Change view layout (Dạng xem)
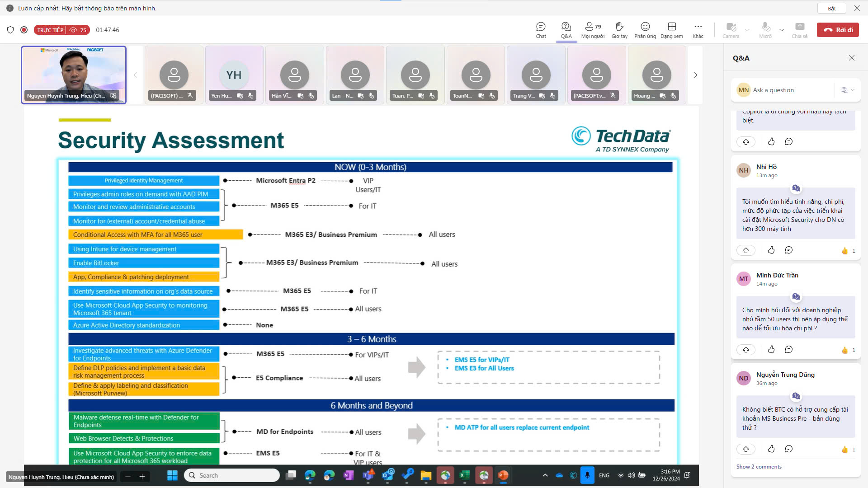Viewport: 868px width, 488px height. pyautogui.click(x=672, y=30)
